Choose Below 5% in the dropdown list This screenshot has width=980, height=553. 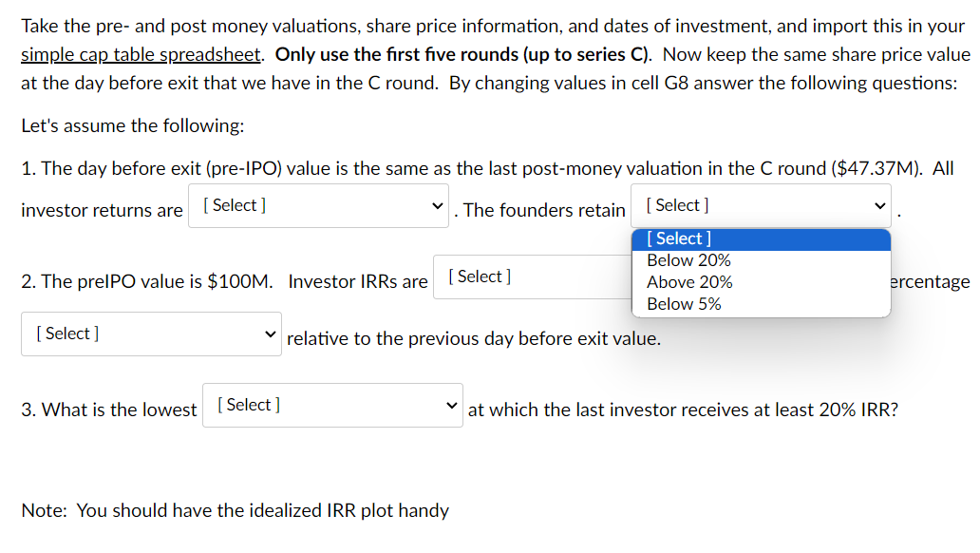tap(684, 304)
